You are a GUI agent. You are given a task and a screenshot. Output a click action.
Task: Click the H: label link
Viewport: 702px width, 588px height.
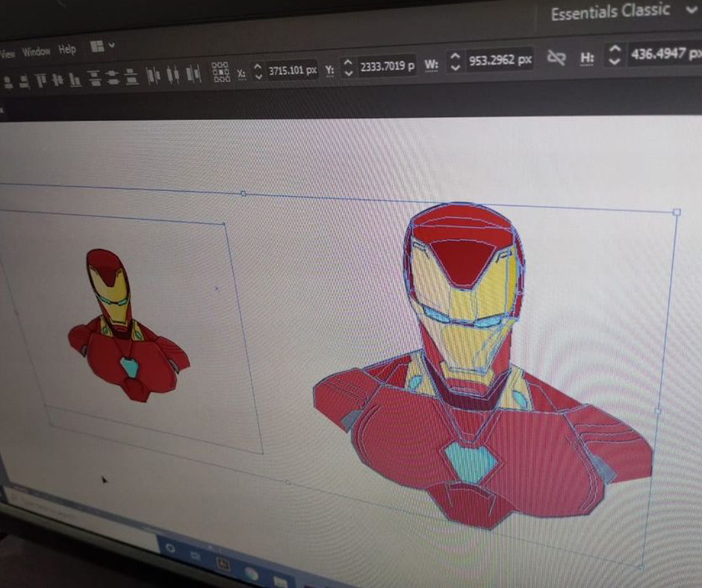point(587,58)
